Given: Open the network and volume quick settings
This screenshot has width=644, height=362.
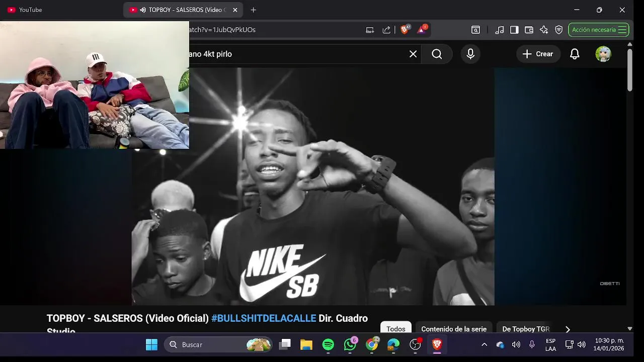Looking at the screenshot, I should pyautogui.click(x=575, y=344).
